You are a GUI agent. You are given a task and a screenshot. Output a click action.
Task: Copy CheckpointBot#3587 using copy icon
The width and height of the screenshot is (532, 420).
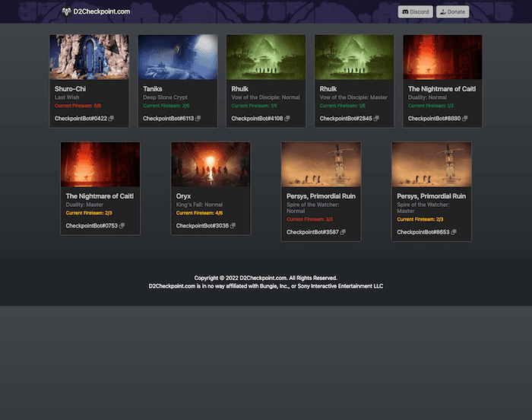[343, 232]
